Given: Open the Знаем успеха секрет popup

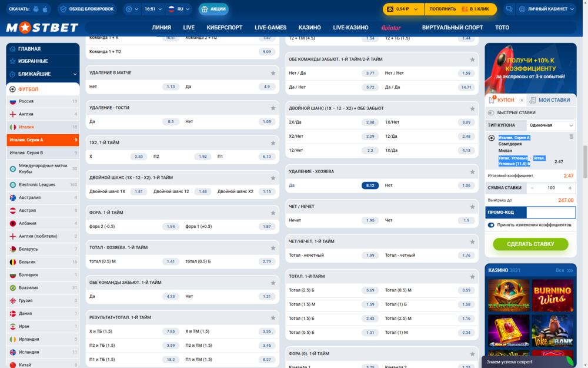Looking at the screenshot, I should pyautogui.click(x=530, y=362).
